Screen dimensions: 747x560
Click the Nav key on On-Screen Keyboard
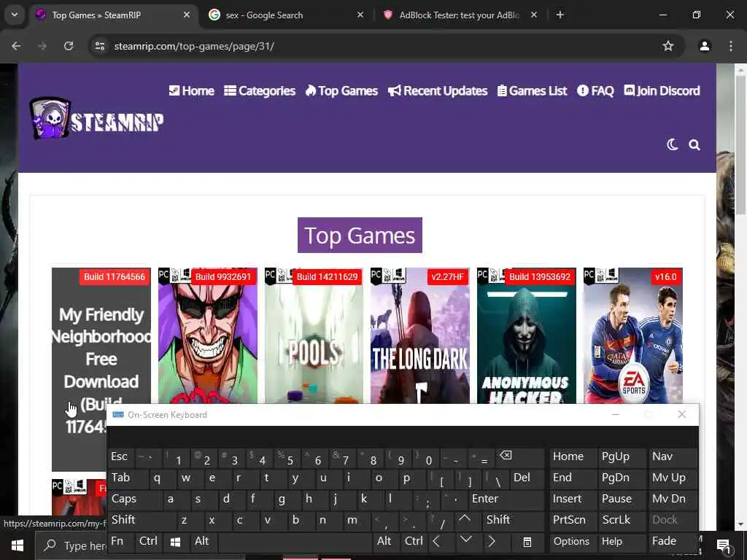[672, 456]
